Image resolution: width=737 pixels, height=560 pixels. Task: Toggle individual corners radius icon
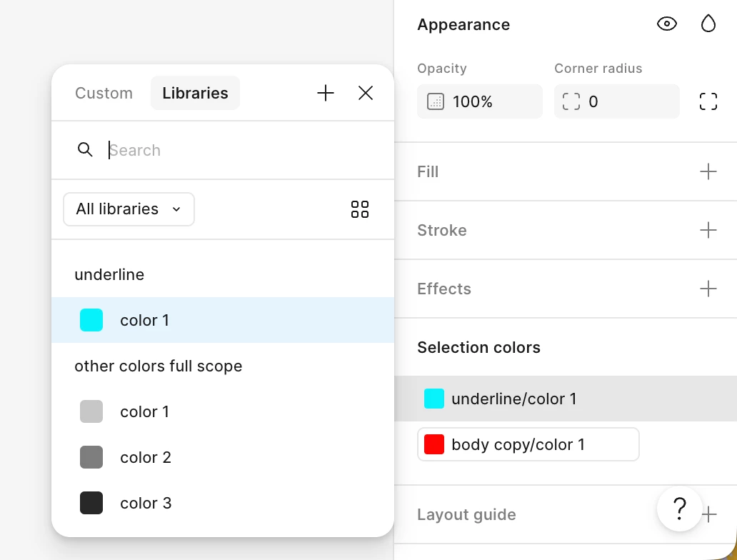click(708, 101)
